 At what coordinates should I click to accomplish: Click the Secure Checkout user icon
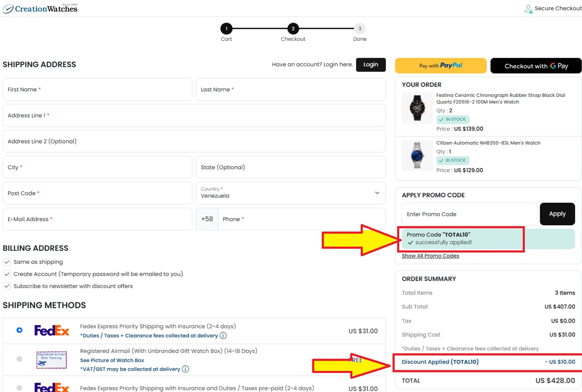coord(528,9)
